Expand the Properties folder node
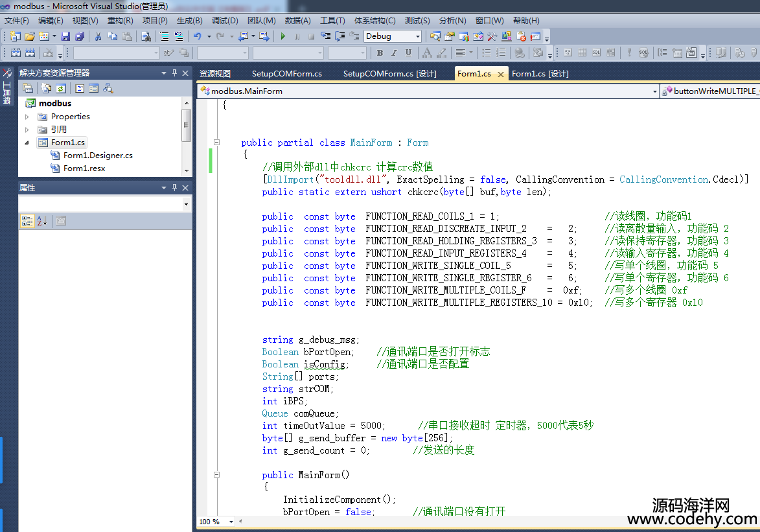Viewport: 760px width, 532px height. (27, 117)
